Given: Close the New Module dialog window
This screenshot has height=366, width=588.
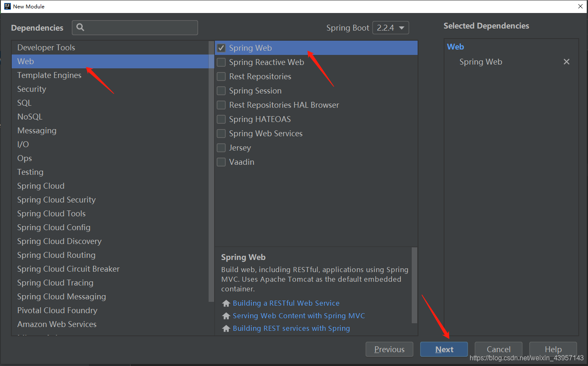Looking at the screenshot, I should coord(580,6).
